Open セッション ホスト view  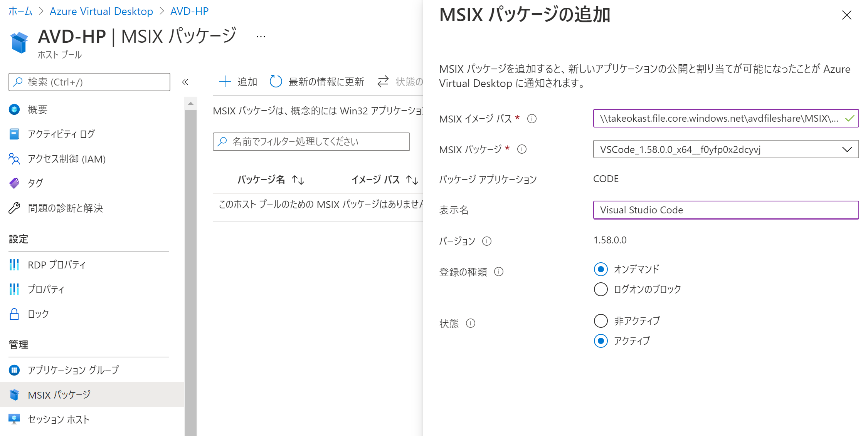(58, 419)
